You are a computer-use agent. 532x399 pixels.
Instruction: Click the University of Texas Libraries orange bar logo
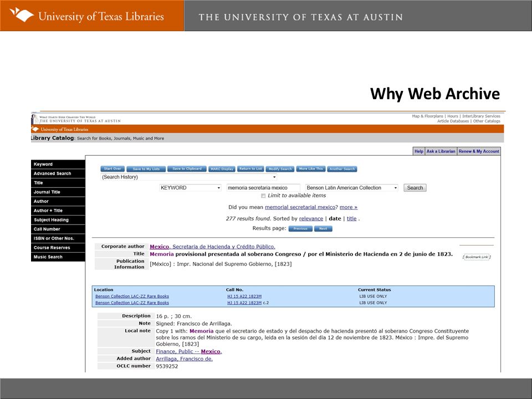point(60,129)
